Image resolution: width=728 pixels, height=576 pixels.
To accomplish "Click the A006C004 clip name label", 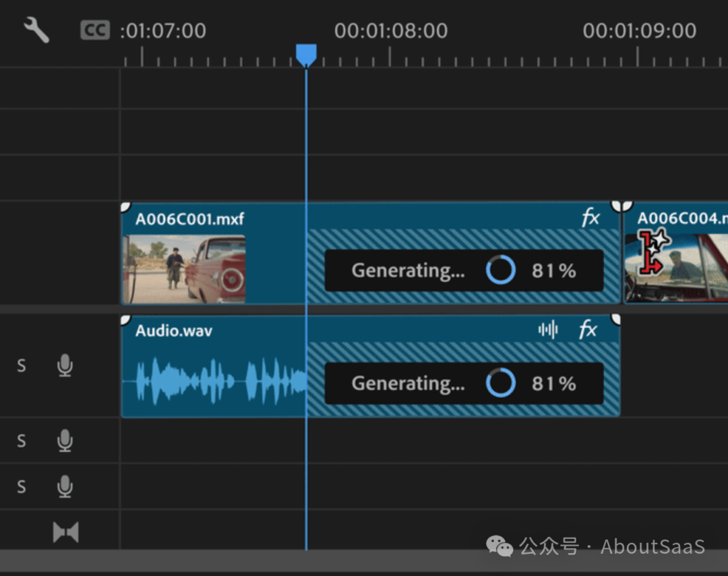I will (x=681, y=219).
